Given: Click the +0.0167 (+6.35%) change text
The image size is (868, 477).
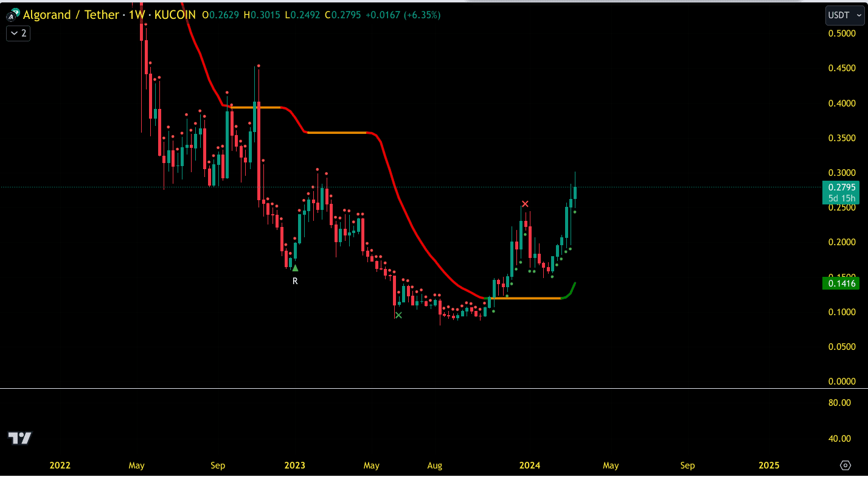Looking at the screenshot, I should click(x=403, y=15).
